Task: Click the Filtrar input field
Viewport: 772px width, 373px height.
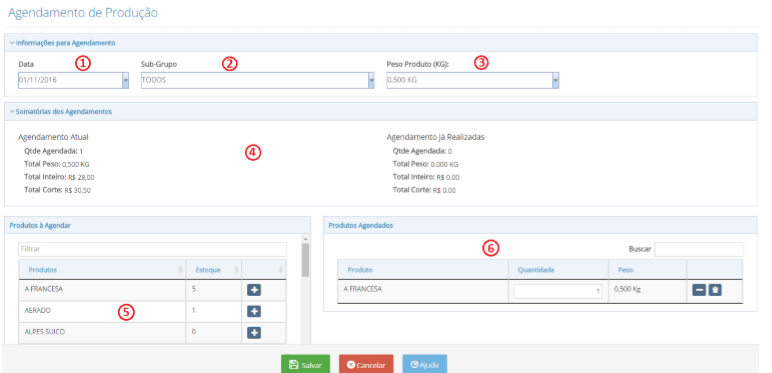Action: (153, 249)
